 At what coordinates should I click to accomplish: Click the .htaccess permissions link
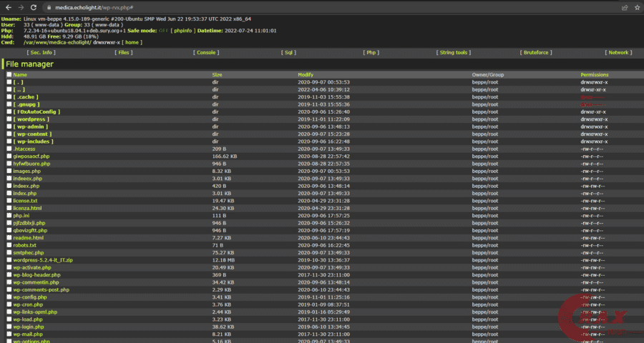tap(592, 149)
